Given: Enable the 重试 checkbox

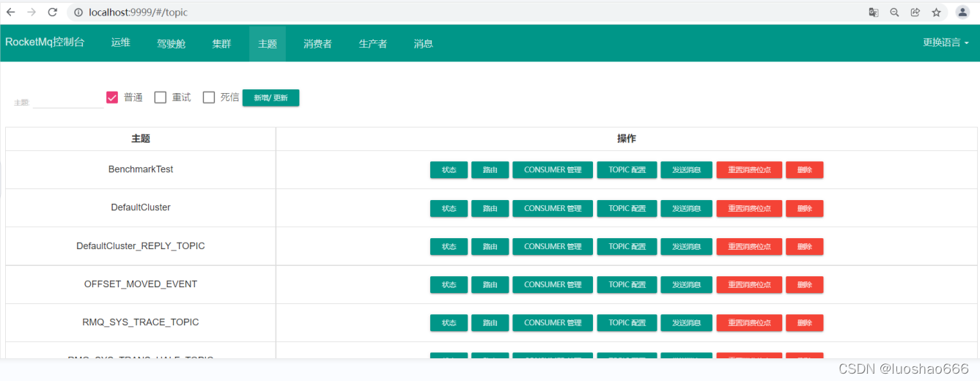Looking at the screenshot, I should pyautogui.click(x=161, y=97).
